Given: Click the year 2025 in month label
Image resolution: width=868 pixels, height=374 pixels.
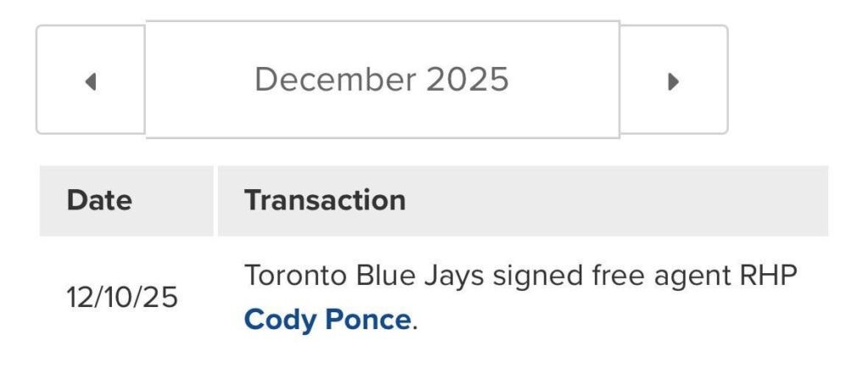Looking at the screenshot, I should click(x=467, y=79).
